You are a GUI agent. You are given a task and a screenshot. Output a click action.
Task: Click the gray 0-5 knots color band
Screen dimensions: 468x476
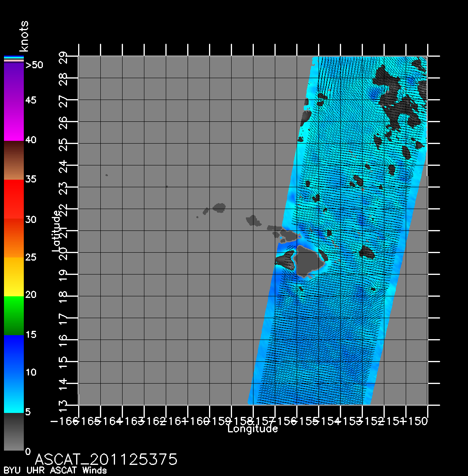coord(13,432)
